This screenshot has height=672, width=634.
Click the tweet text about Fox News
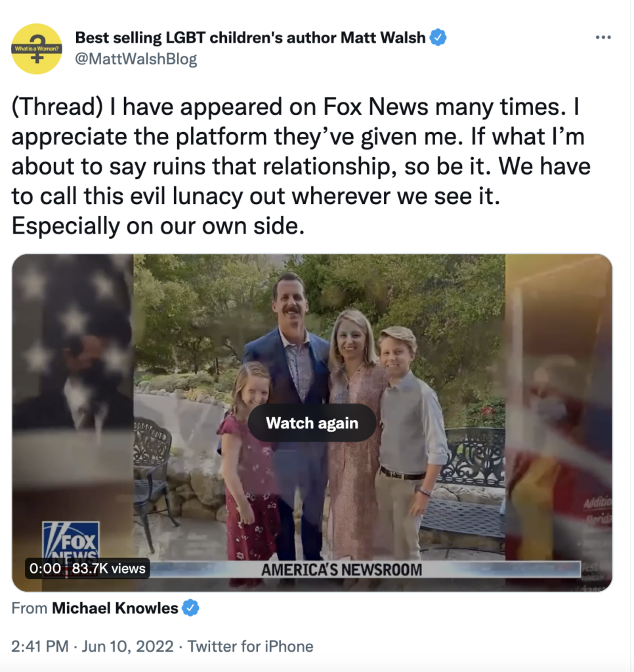301,166
